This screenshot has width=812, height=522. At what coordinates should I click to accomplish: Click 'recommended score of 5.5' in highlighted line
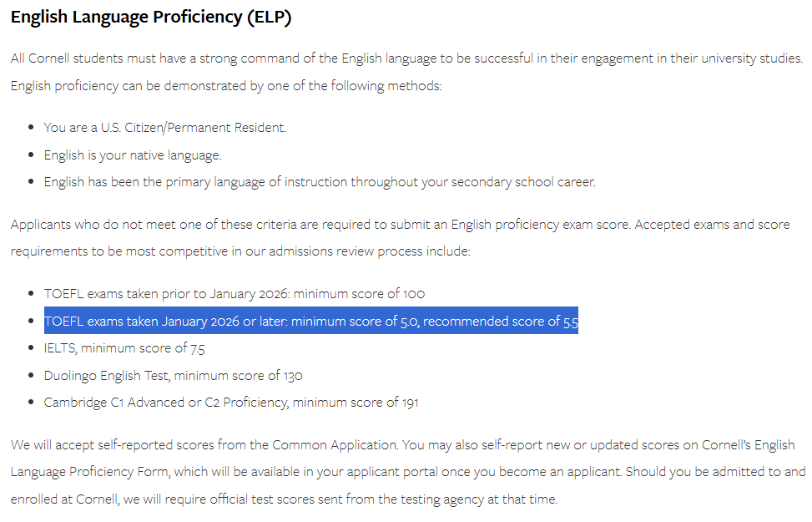click(x=501, y=322)
